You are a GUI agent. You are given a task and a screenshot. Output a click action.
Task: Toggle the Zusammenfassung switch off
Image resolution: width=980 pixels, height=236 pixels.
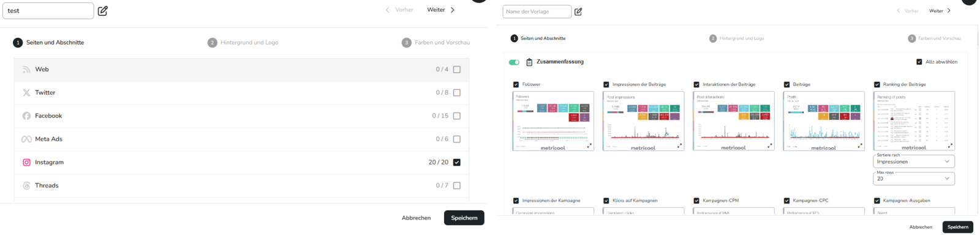tap(514, 62)
